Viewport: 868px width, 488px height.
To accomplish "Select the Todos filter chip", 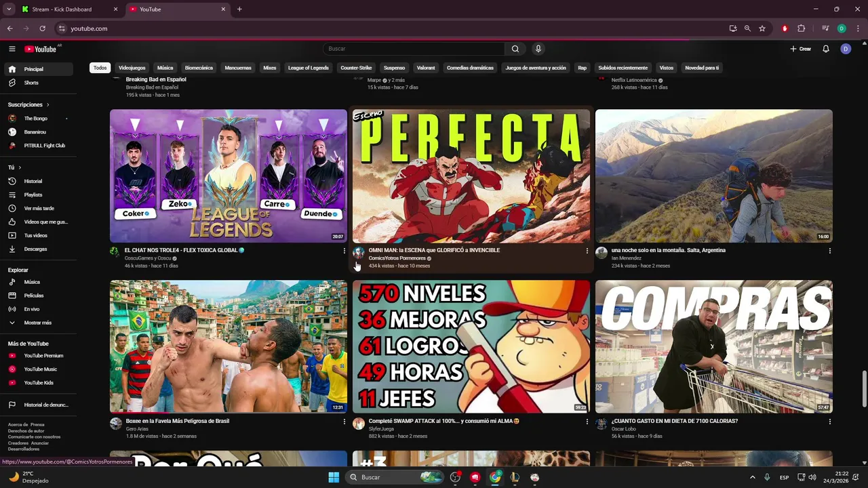I will point(100,68).
